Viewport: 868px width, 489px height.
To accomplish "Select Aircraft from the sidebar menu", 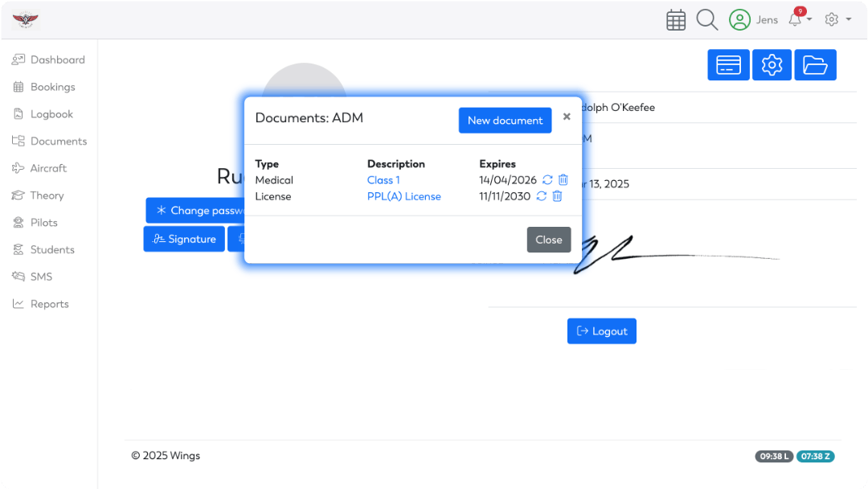I will 48,168.
